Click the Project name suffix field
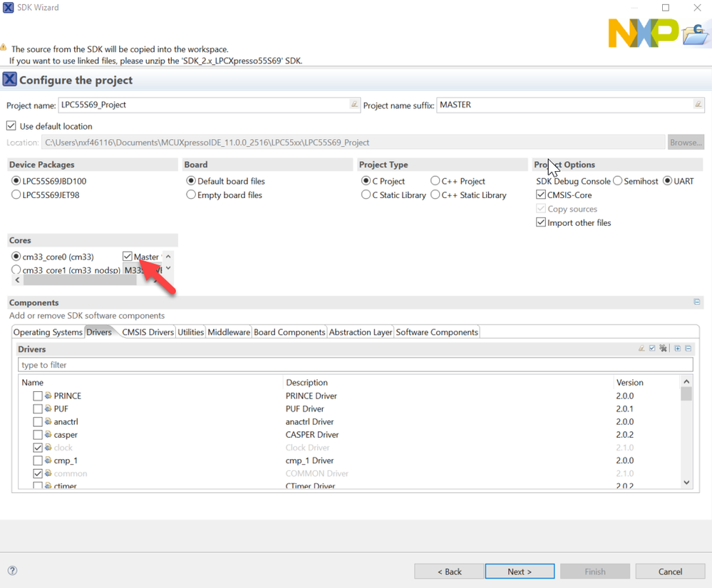Image resolution: width=712 pixels, height=588 pixels. pos(570,105)
